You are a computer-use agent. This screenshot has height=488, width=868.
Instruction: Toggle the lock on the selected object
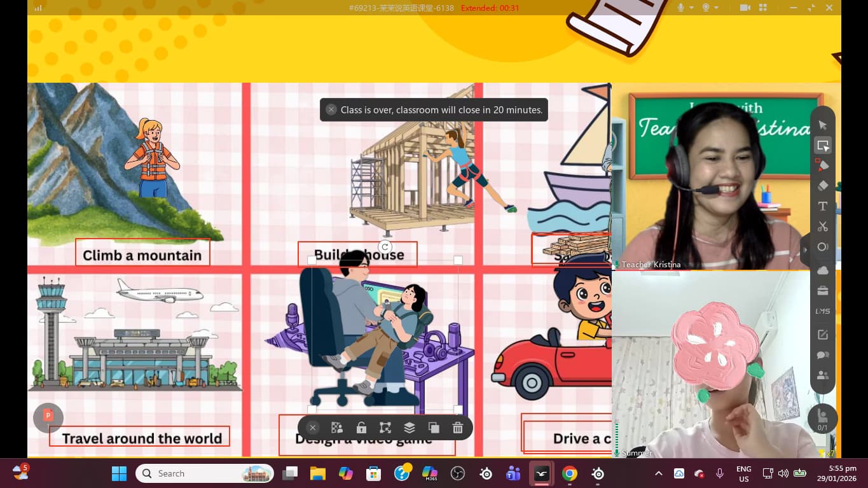pyautogui.click(x=361, y=428)
